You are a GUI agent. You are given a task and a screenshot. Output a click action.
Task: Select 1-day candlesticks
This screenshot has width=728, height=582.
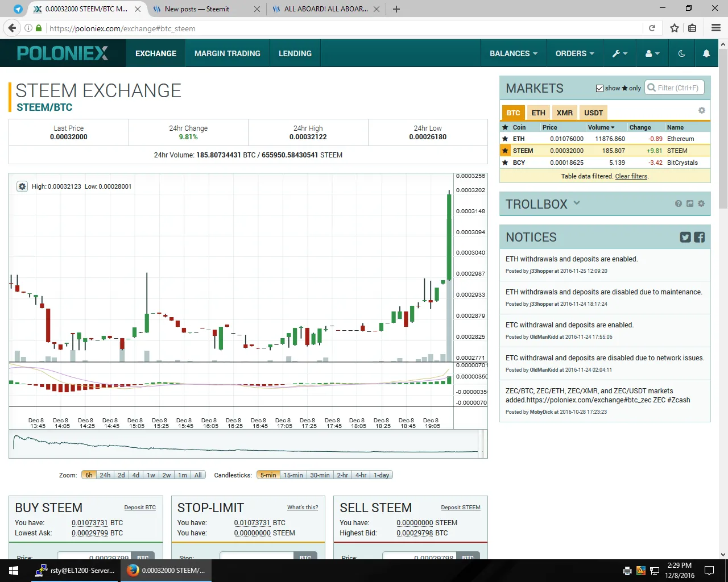[381, 475]
